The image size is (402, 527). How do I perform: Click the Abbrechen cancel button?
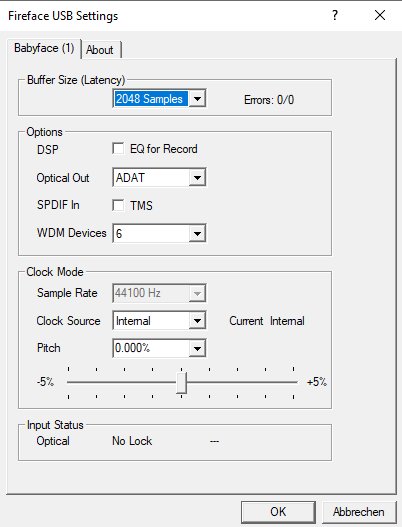359,512
